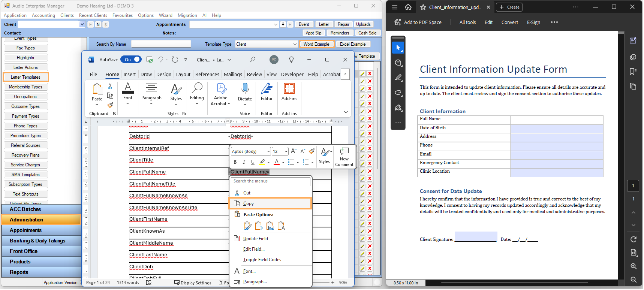Click New Comment in mini toolbar
The height and width of the screenshot is (290, 644).
pyautogui.click(x=344, y=157)
